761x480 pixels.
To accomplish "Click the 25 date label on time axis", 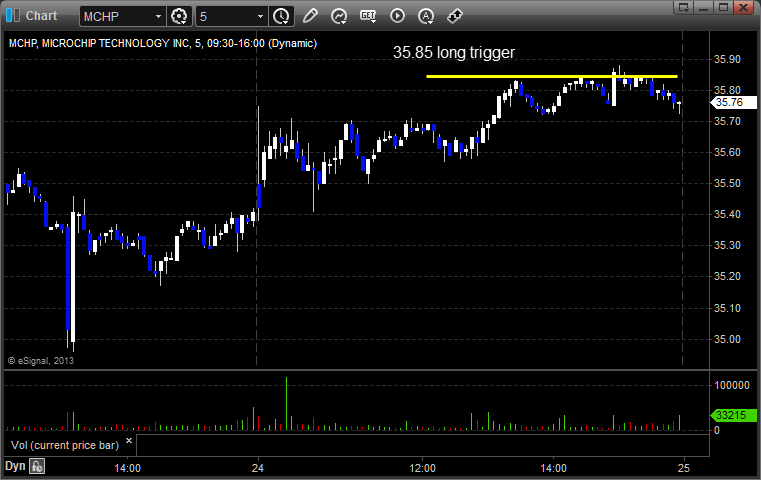I will coord(683,468).
